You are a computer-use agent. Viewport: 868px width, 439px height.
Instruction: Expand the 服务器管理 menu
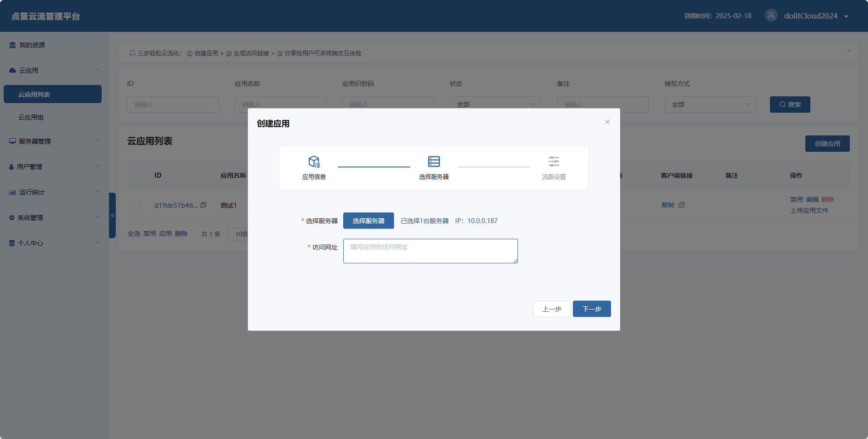54,141
